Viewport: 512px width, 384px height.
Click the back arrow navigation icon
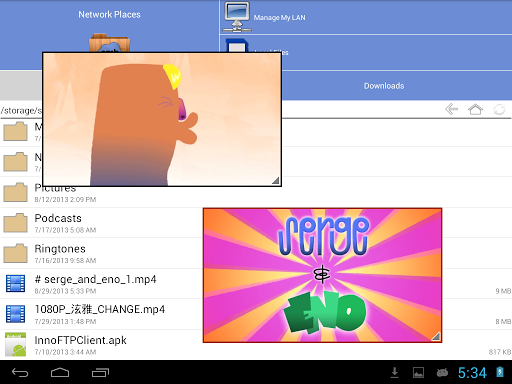(x=451, y=109)
